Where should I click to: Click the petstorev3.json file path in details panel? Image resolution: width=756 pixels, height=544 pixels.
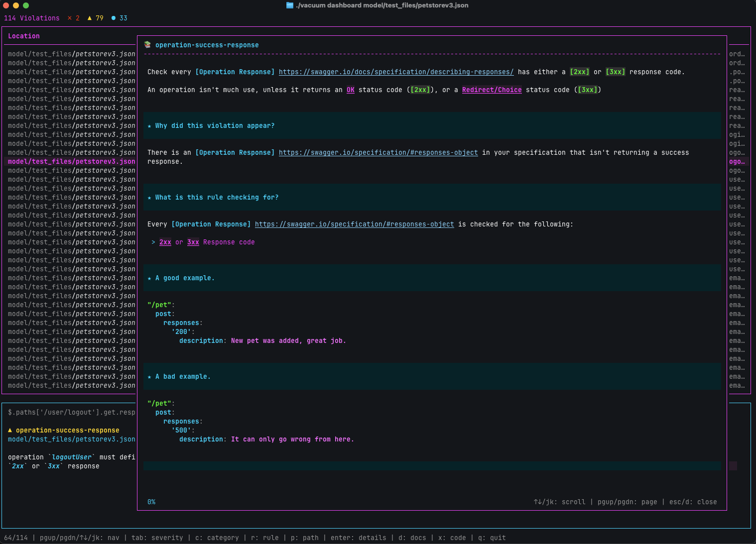pos(72,439)
